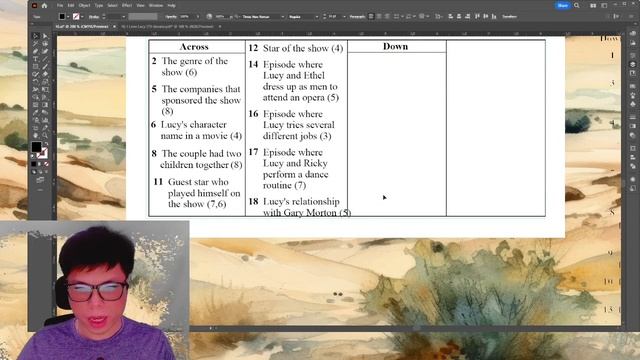Screen dimensions: 640x360
Task: Select the Line Segment tool
Action: pos(45,59)
